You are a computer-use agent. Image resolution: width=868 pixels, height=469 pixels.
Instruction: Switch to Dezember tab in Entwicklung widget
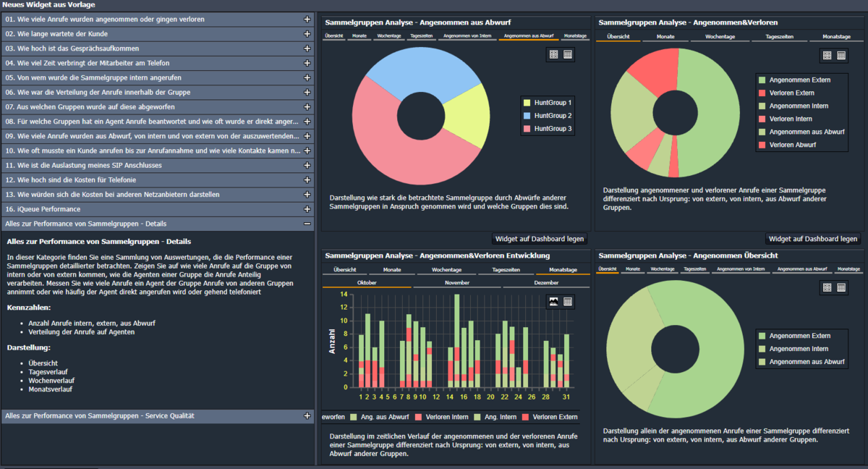click(546, 283)
